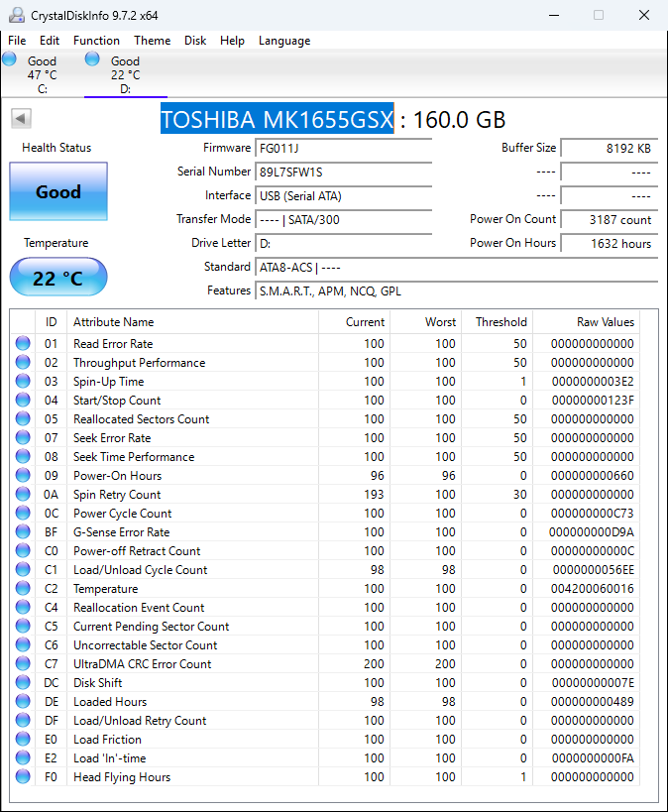The height and width of the screenshot is (812, 668).
Task: Click the Standard field ATA8-ACS
Action: click(456, 268)
